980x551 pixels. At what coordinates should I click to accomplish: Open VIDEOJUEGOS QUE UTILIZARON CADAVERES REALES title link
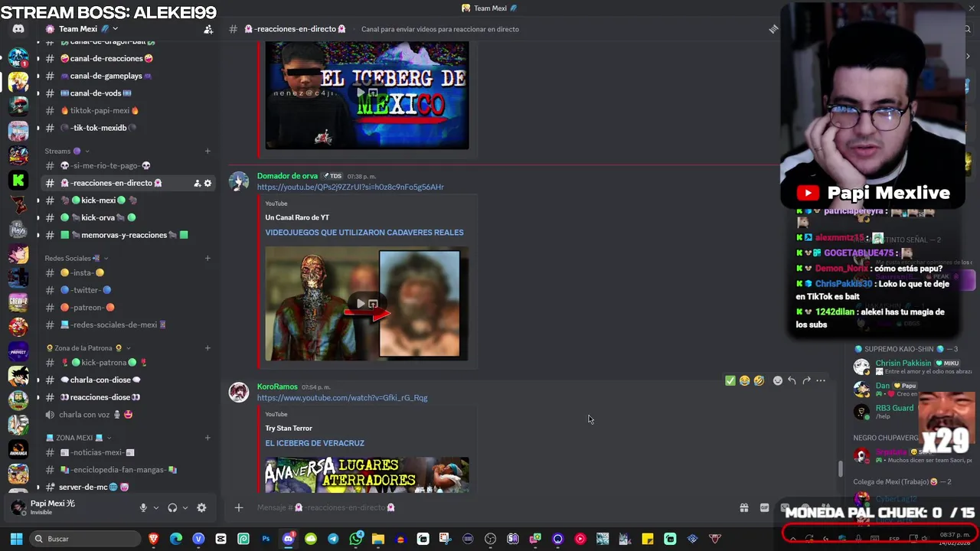364,233
